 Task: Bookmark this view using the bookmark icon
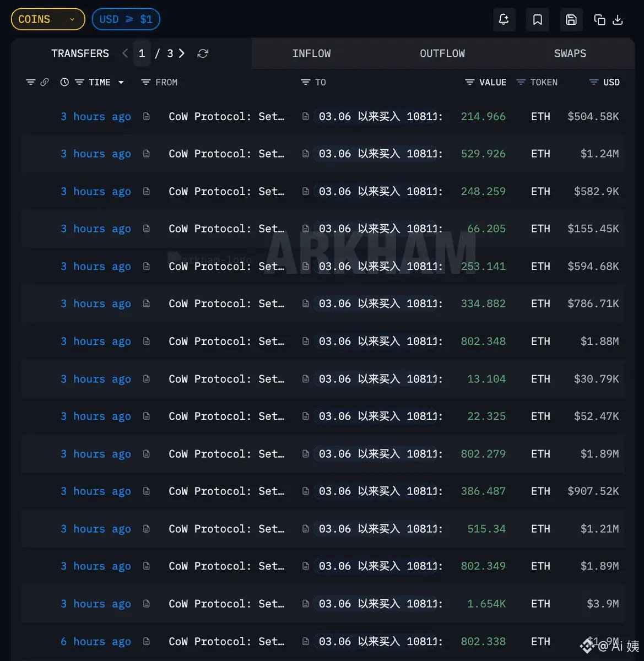click(x=538, y=20)
